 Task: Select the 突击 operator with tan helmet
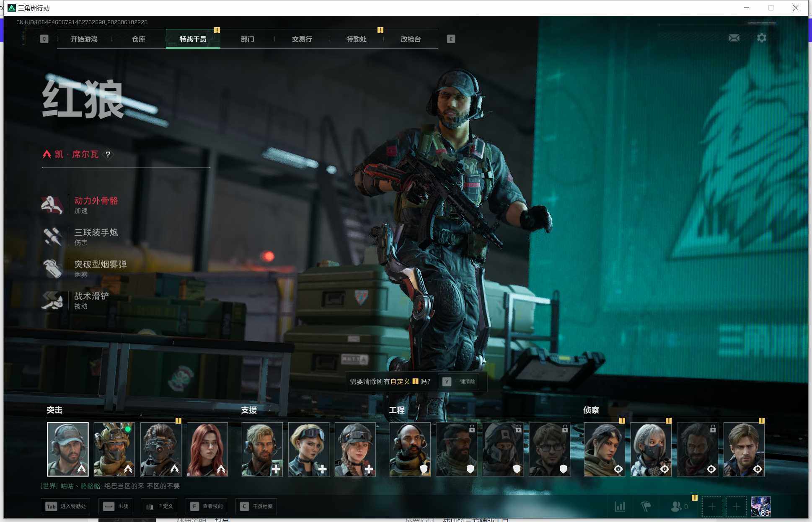[x=114, y=449]
